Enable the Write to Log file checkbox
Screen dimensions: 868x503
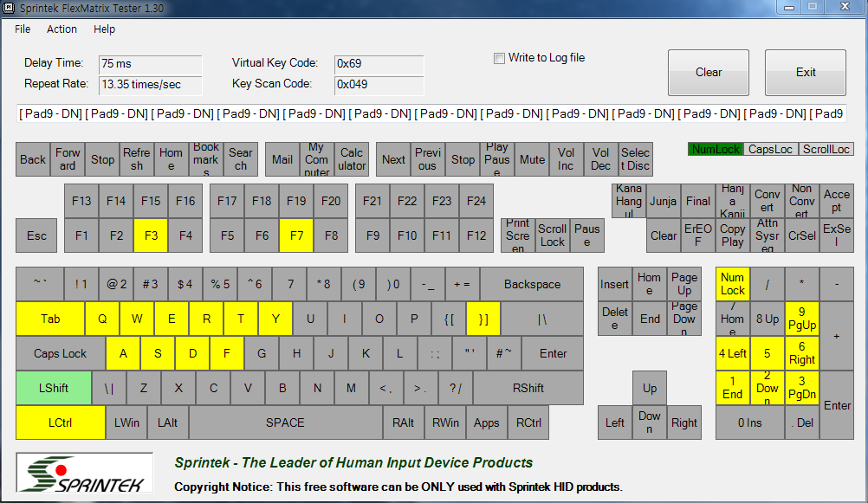(x=499, y=58)
